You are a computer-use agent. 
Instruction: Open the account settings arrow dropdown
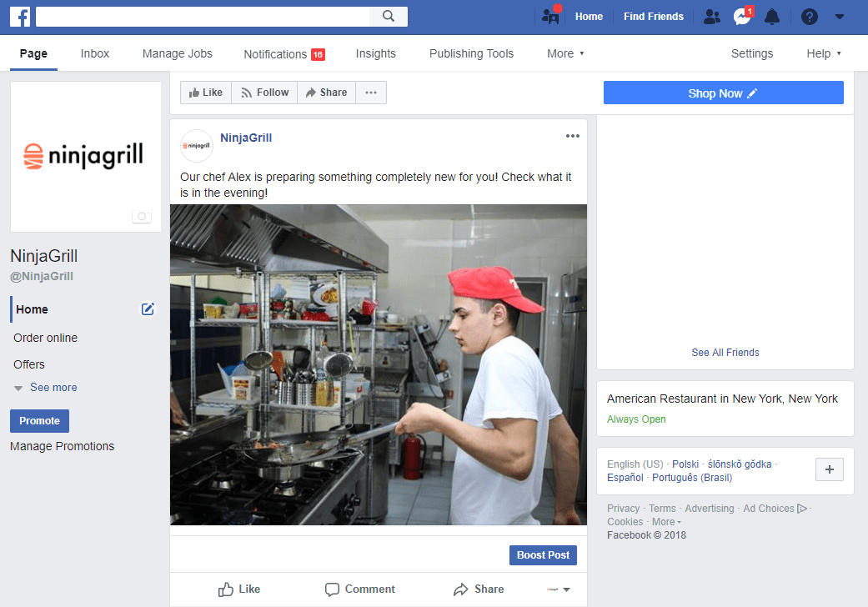pos(840,16)
